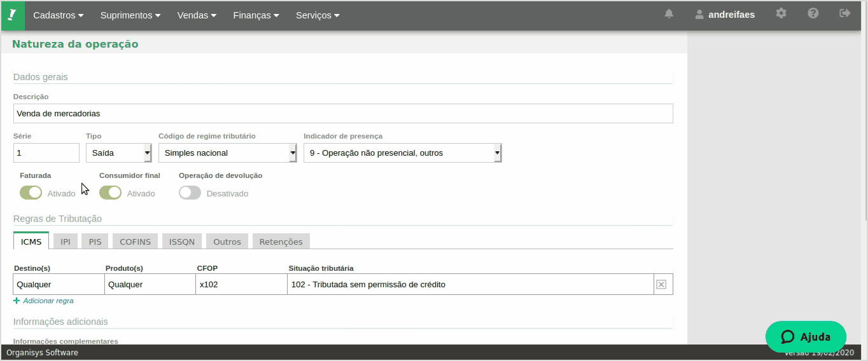Image resolution: width=868 pixels, height=361 pixels.
Task: Click the Adicionar regra link
Action: pos(43,301)
